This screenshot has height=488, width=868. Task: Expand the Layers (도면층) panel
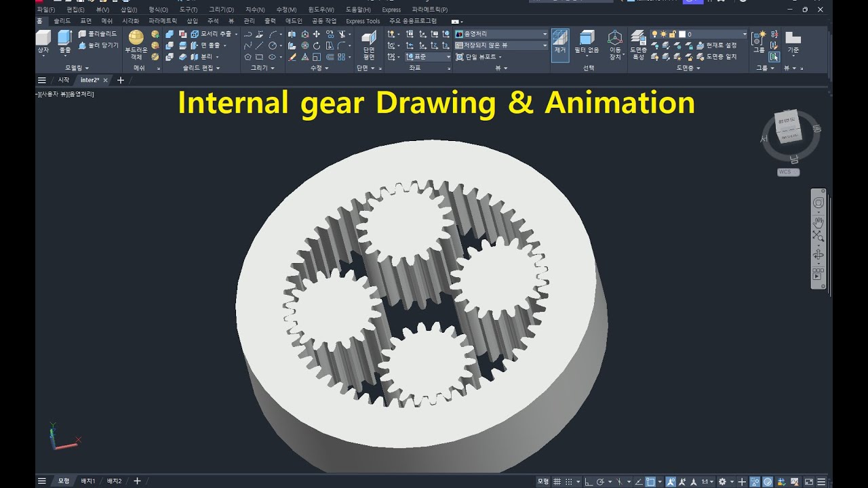[x=690, y=68]
